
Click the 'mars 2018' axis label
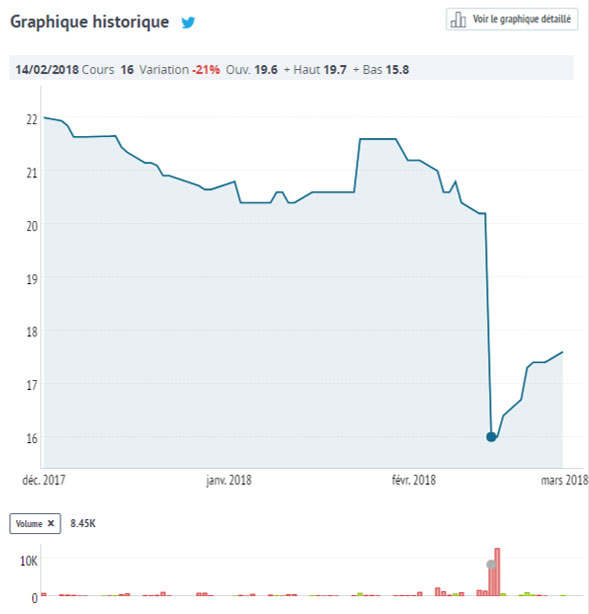point(564,480)
